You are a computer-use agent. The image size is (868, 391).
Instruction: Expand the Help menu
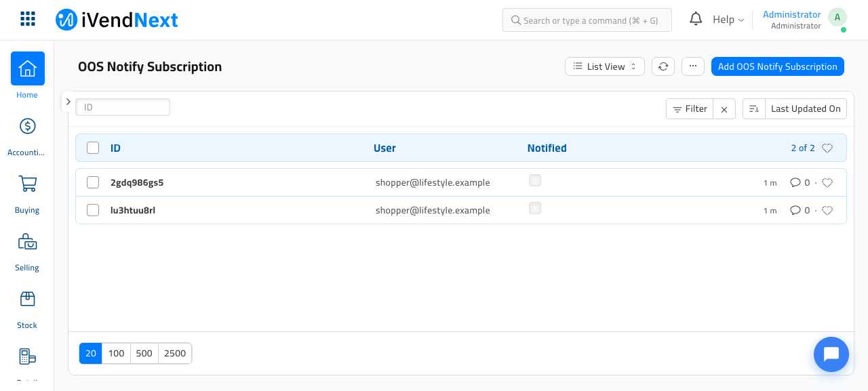[x=728, y=20]
